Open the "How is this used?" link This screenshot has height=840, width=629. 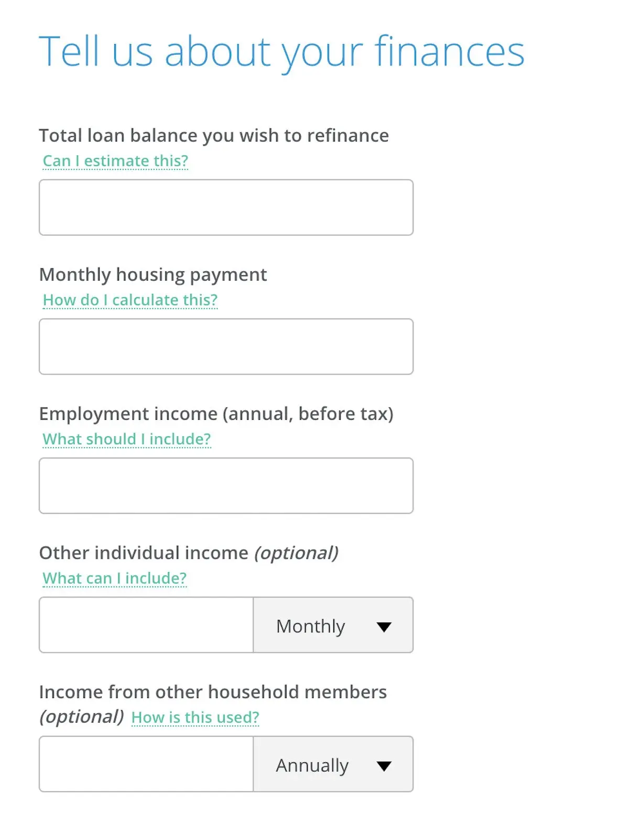coord(195,717)
